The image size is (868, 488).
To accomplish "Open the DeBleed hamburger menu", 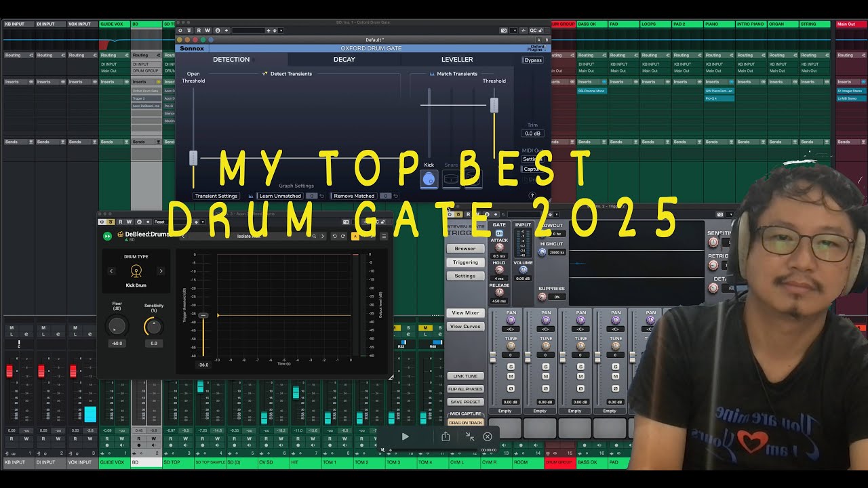I will (384, 237).
